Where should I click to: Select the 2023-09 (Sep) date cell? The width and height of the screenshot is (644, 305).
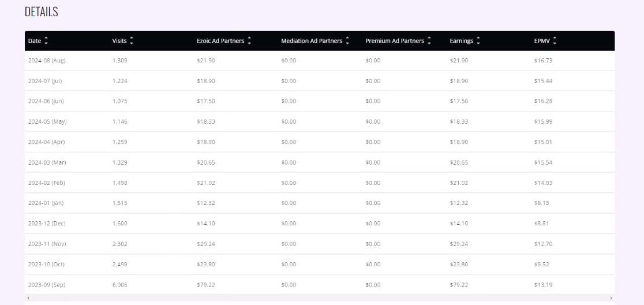pos(47,285)
